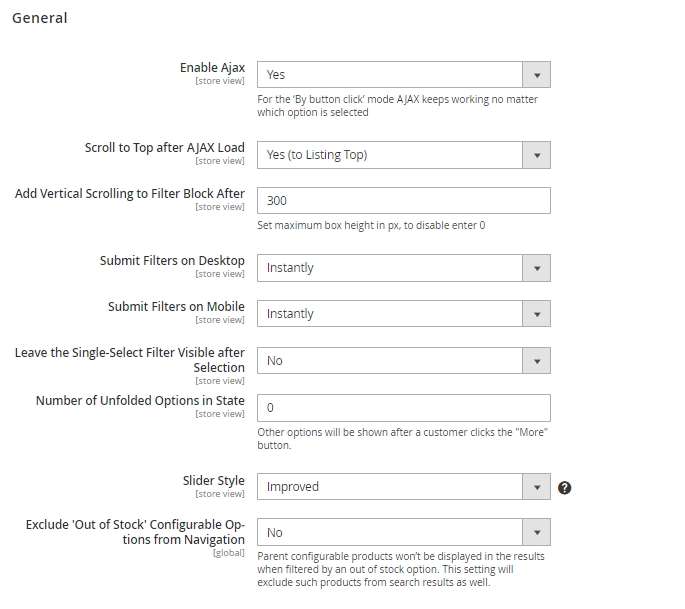Click the Slider Style field label
This screenshot has height=609, width=685.
[213, 481]
